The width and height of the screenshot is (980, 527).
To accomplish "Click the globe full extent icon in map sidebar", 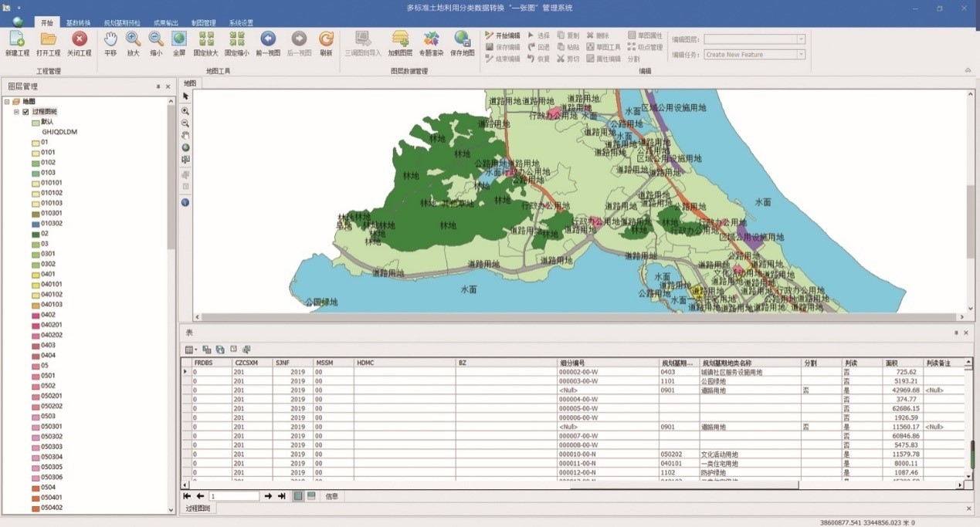I will [185, 147].
